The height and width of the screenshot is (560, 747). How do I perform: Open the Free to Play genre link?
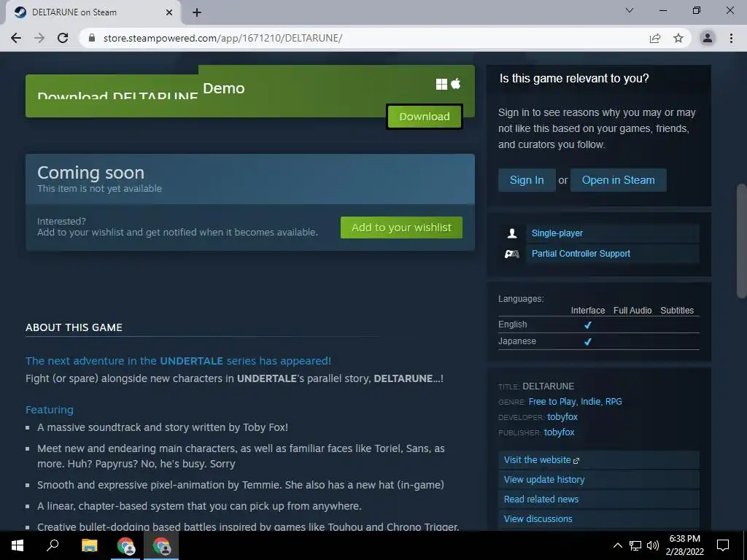(552, 402)
